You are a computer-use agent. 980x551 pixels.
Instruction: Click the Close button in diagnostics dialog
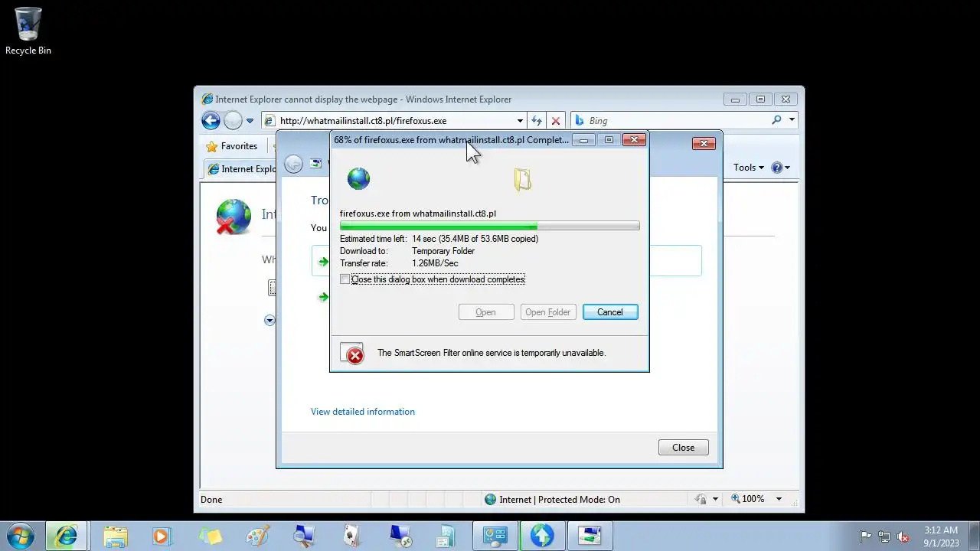(683, 448)
